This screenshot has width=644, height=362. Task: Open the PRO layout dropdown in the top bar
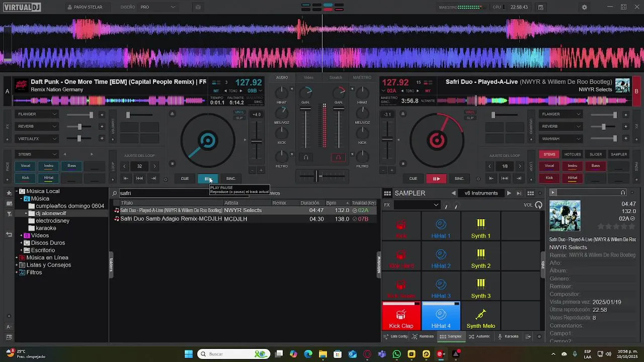(158, 7)
